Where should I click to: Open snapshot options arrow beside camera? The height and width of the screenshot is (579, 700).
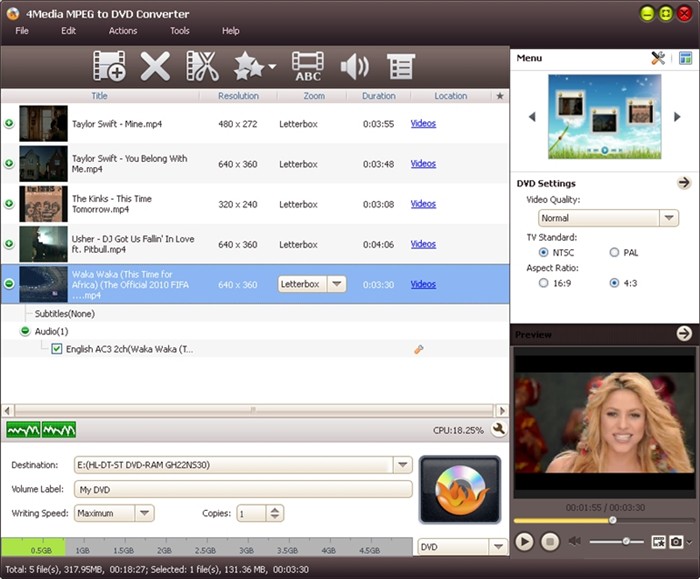(689, 542)
